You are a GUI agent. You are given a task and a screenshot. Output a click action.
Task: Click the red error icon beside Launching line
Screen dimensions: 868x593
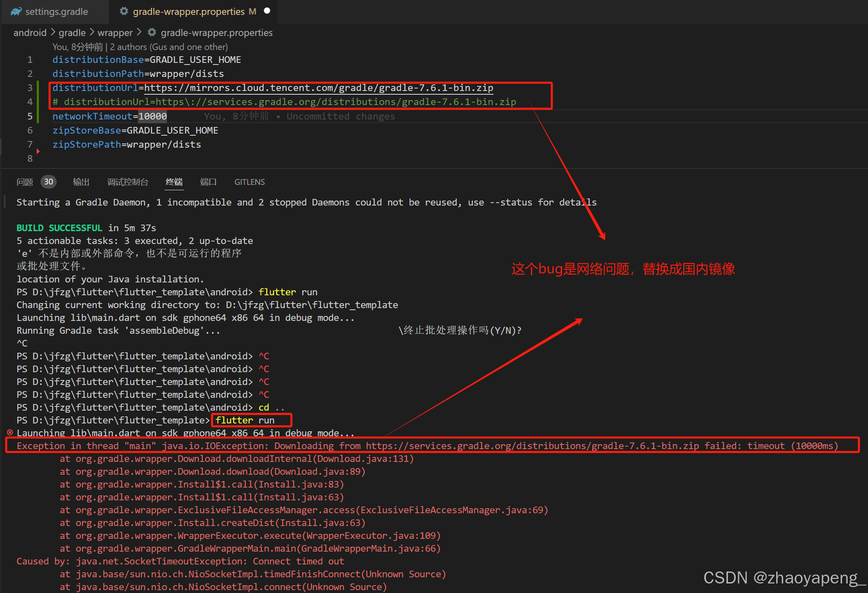[10, 433]
